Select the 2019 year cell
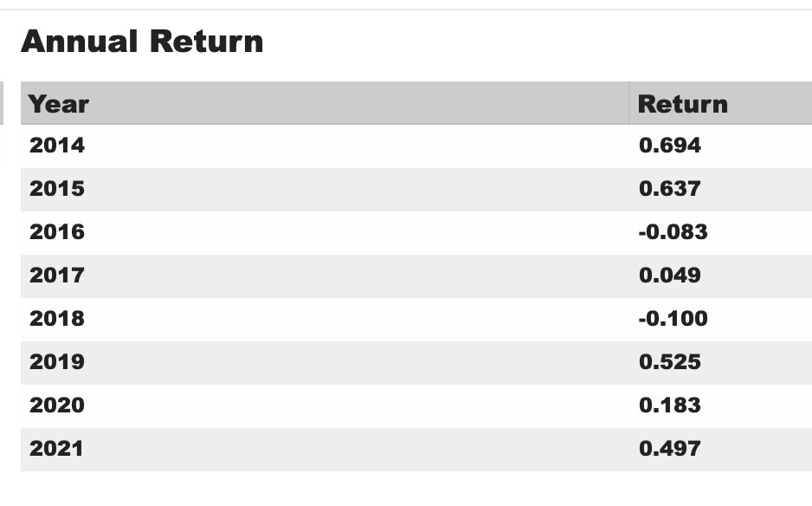This screenshot has height=506, width=812. [x=57, y=362]
